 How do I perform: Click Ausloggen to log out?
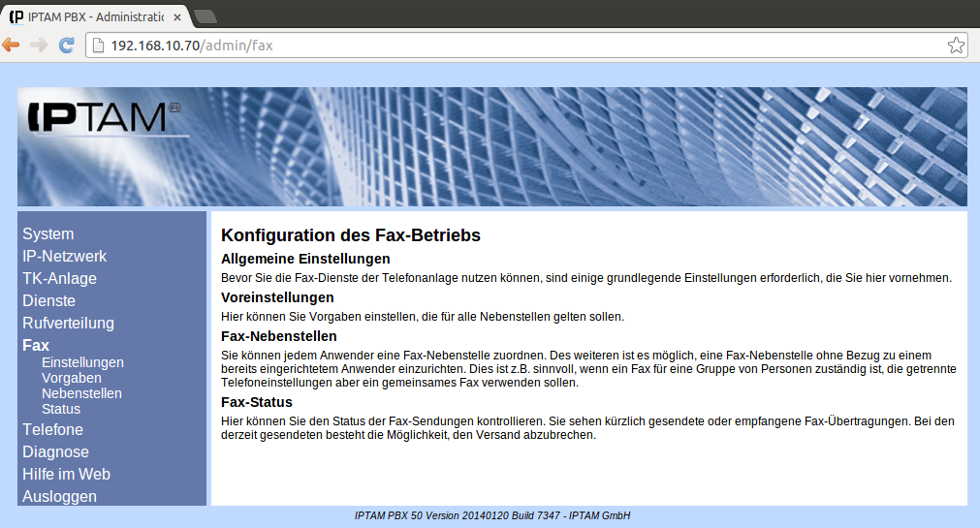coord(60,496)
